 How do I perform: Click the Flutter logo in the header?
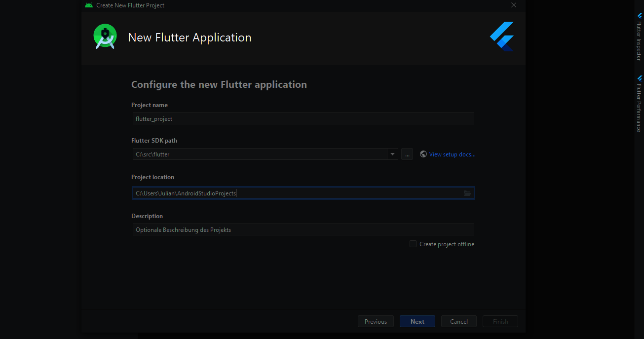[502, 37]
